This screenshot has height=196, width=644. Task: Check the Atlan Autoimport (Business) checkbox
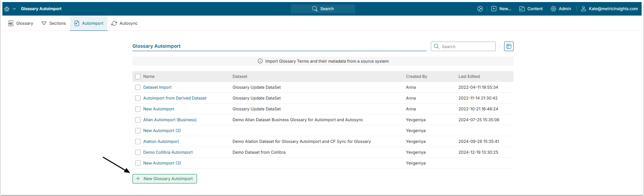point(138,120)
